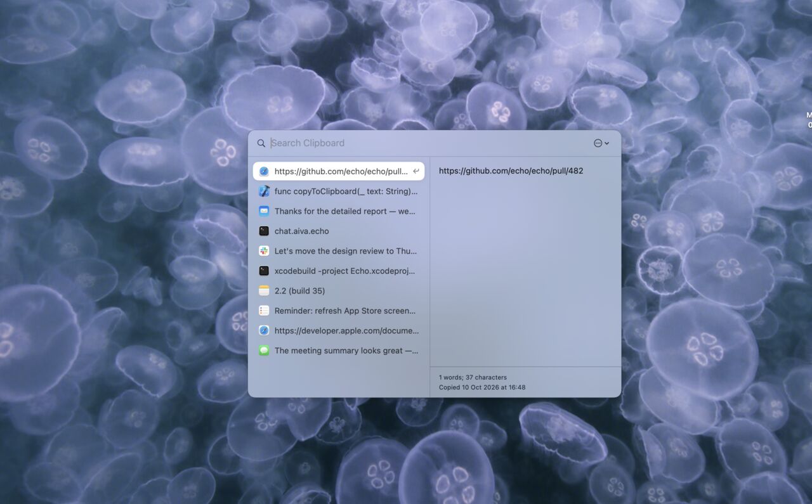Screen dimensions: 812x504
Task: Select the 'https://developer.apple.com/docume...' entry
Action: pyautogui.click(x=339, y=331)
